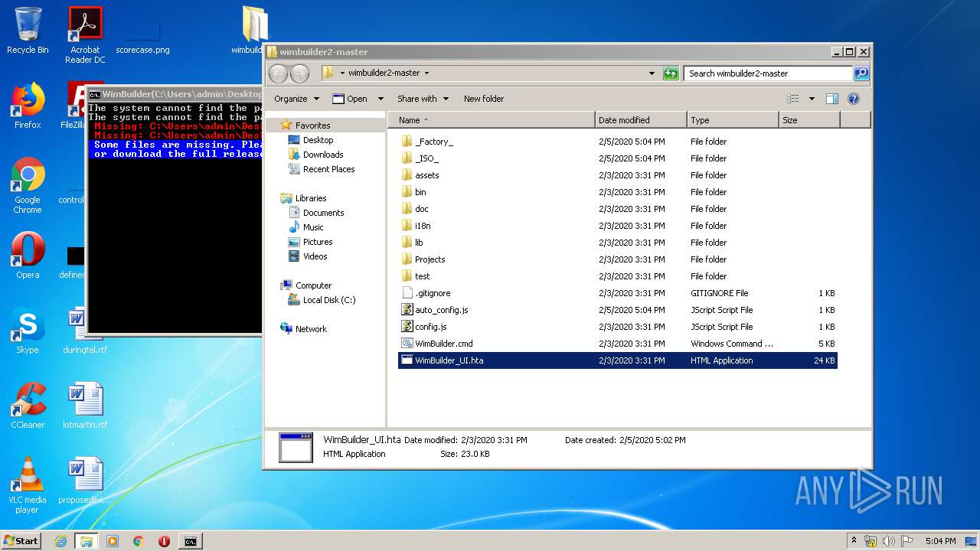Select lotmartin.rtf desktop document
This screenshot has height=551, width=980.
[85, 405]
